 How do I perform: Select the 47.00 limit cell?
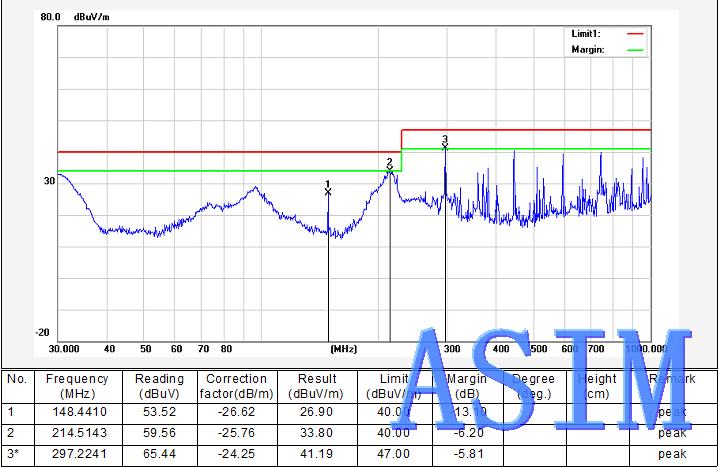[394, 454]
